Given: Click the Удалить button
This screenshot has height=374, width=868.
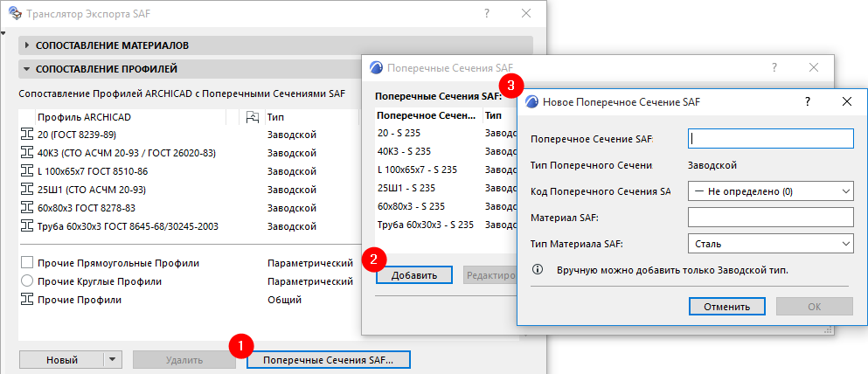Looking at the screenshot, I should (x=184, y=360).
